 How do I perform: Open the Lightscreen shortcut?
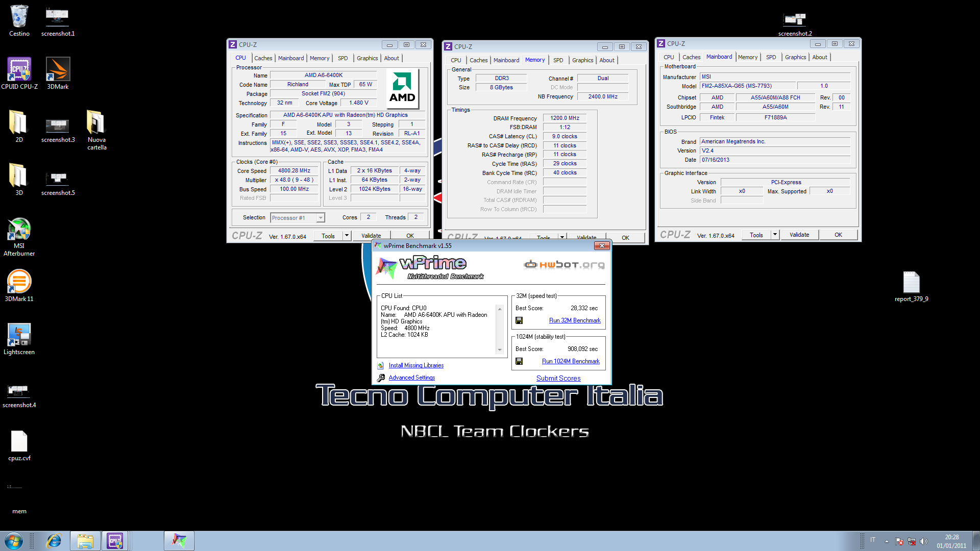(19, 339)
